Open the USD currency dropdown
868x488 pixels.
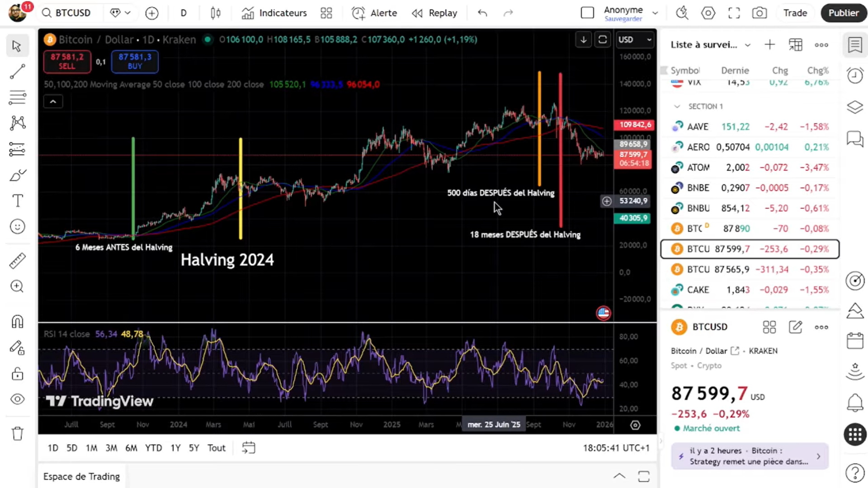pos(635,40)
